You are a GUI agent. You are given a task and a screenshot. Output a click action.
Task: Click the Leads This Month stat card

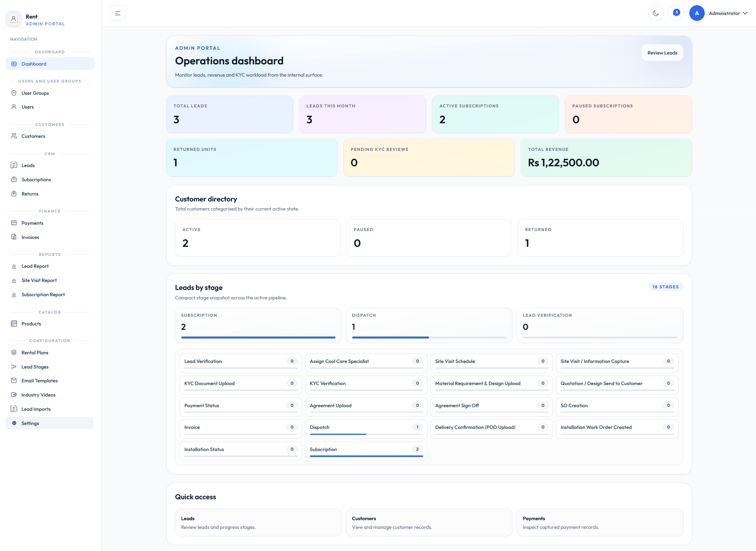pyautogui.click(x=362, y=114)
